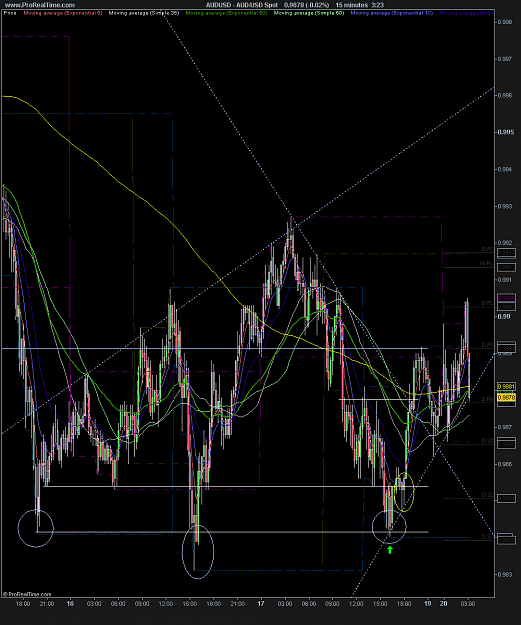Image resolution: width=521 pixels, height=625 pixels.
Task: Click the date label 20 on time axis
Action: click(444, 603)
